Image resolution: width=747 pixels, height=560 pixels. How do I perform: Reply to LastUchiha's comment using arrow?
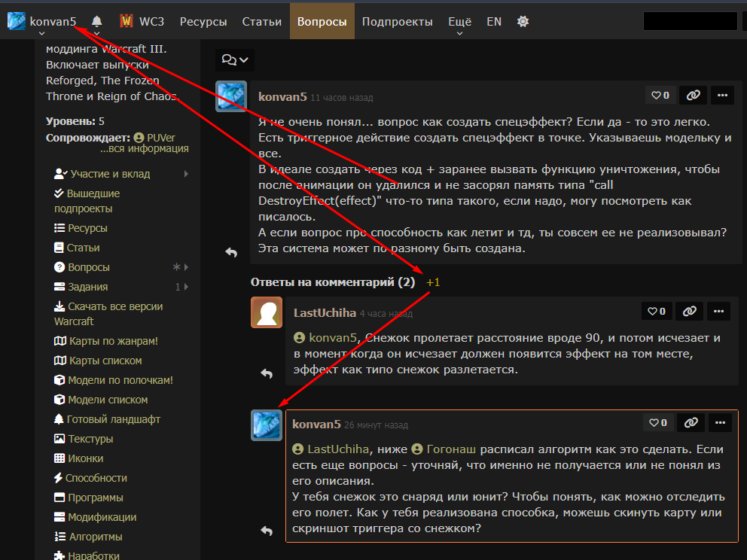click(x=267, y=373)
